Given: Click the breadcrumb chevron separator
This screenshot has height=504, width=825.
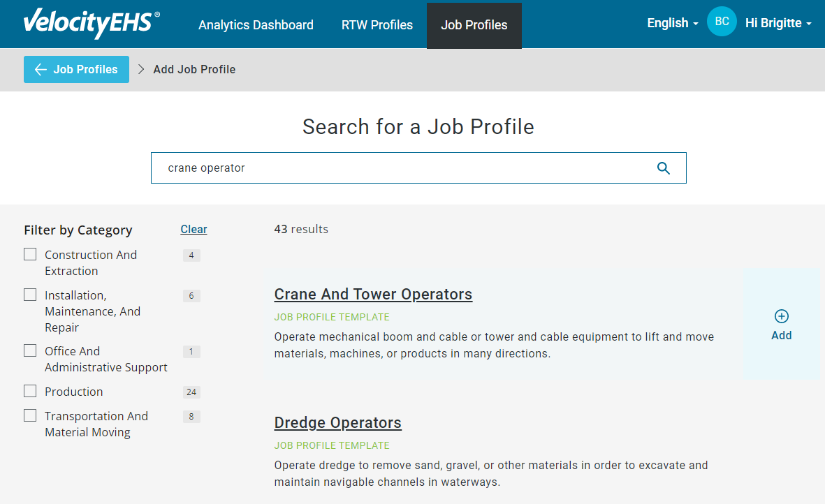Looking at the screenshot, I should point(141,69).
